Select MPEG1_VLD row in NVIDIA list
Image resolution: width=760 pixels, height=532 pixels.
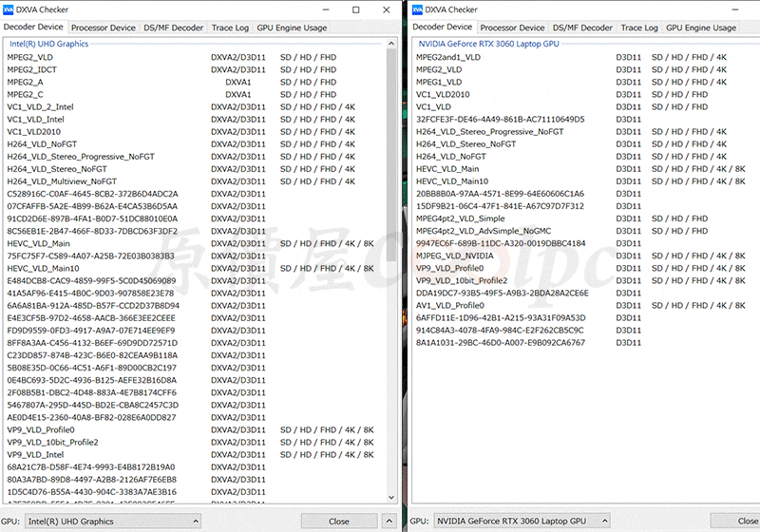point(586,82)
